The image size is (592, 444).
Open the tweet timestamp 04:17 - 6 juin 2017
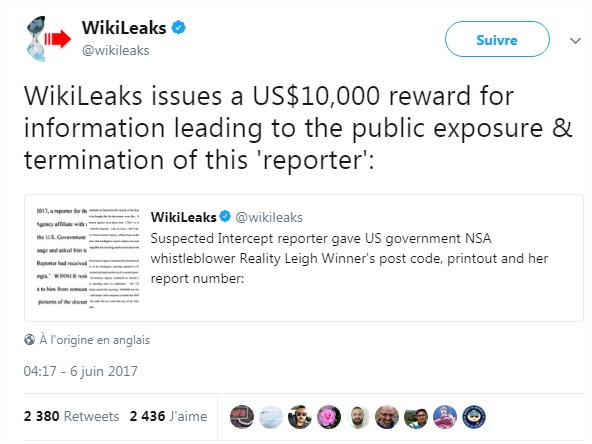[x=80, y=371]
